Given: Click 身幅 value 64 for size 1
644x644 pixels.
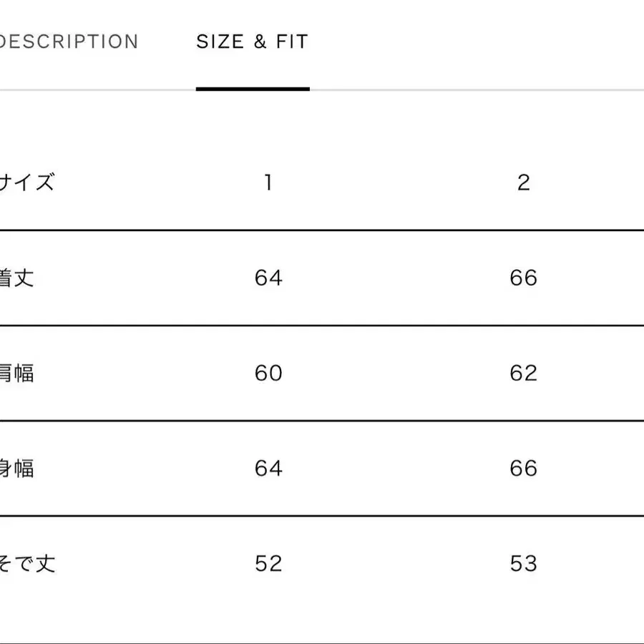Looking at the screenshot, I should (x=268, y=468).
